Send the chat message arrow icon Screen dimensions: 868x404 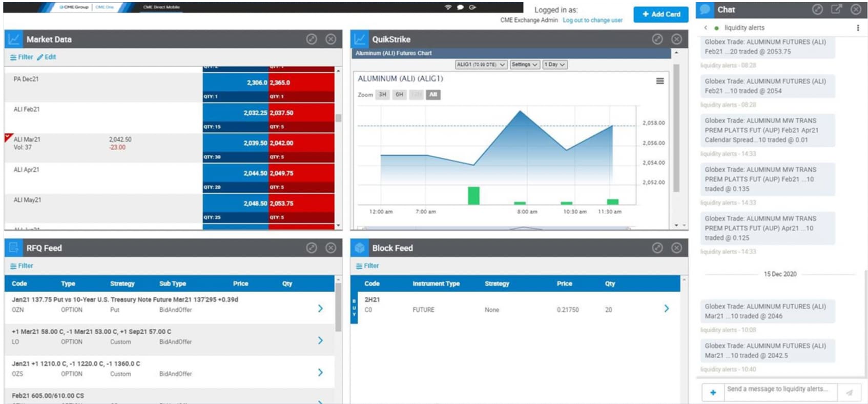coord(849,392)
